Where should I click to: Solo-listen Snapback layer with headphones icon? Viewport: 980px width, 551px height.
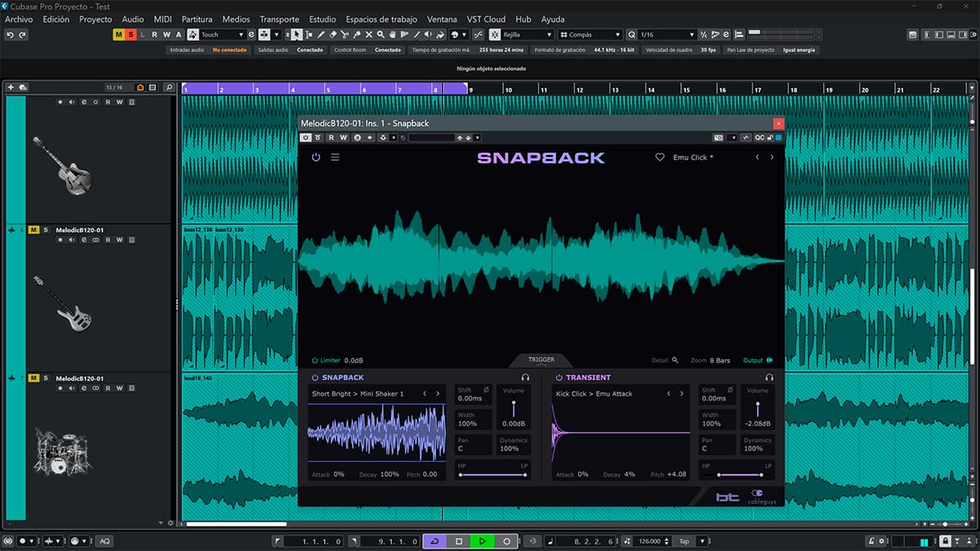coord(525,378)
